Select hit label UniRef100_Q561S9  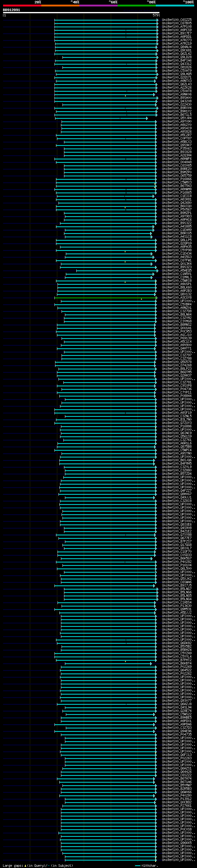pyautogui.click(x=177, y=436)
